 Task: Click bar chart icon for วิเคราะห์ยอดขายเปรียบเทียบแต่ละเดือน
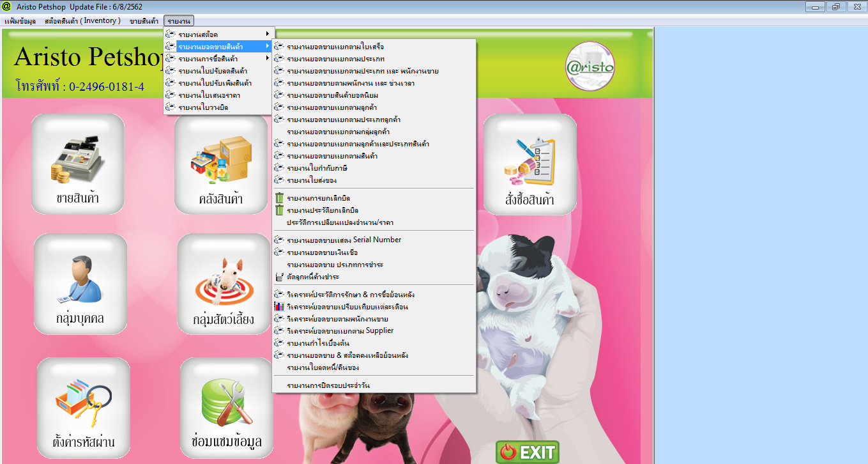[279, 307]
